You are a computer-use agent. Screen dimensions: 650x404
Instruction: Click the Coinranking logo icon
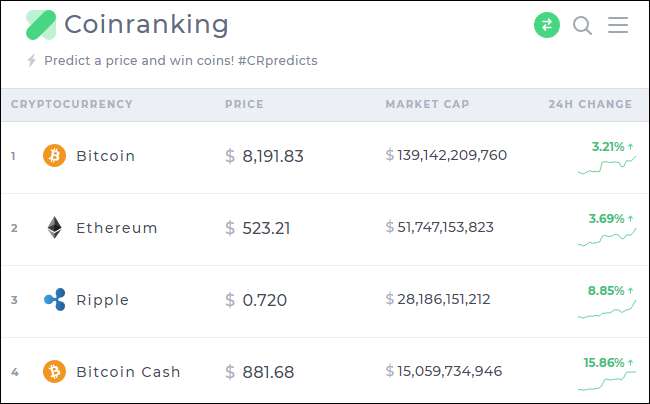(41, 25)
